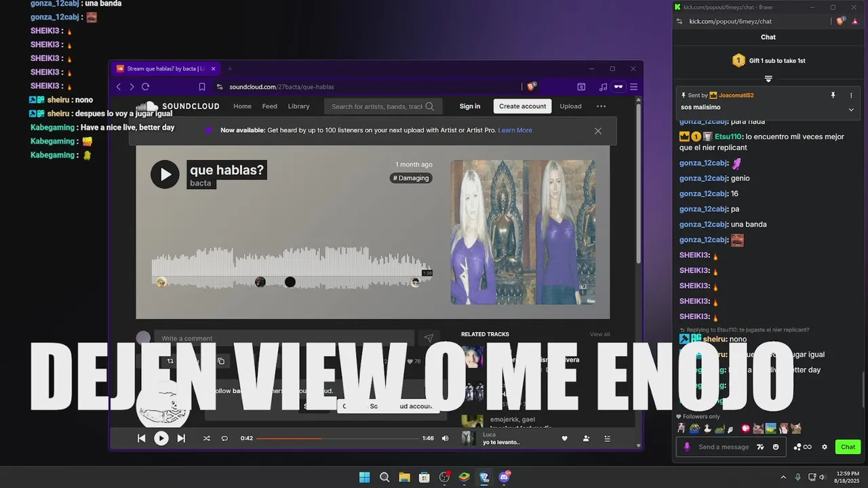Viewport: 868px width, 488px height.
Task: Play the track 'que hablas?'
Action: click(x=165, y=174)
